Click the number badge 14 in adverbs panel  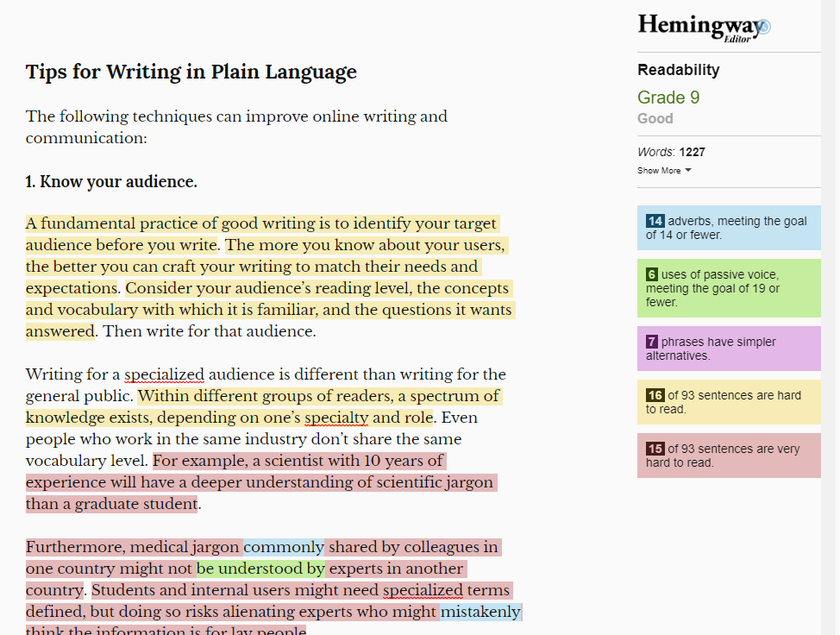(655, 221)
